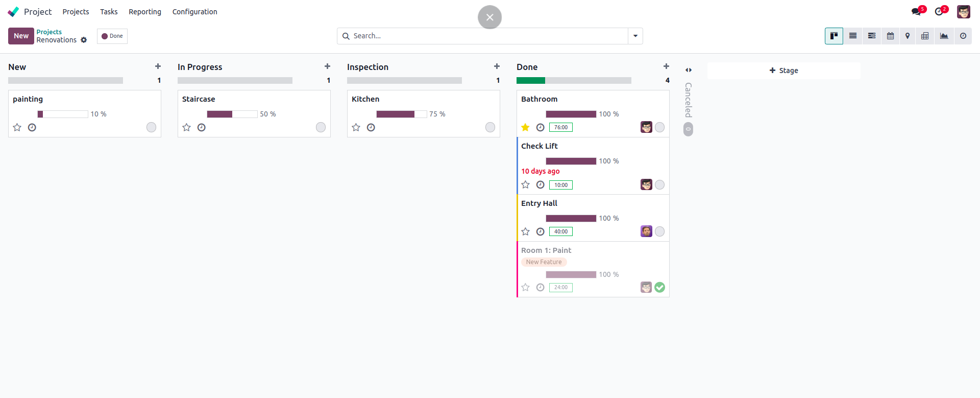980x398 pixels.
Task: Open the activities clock notification icon
Action: pos(939,11)
